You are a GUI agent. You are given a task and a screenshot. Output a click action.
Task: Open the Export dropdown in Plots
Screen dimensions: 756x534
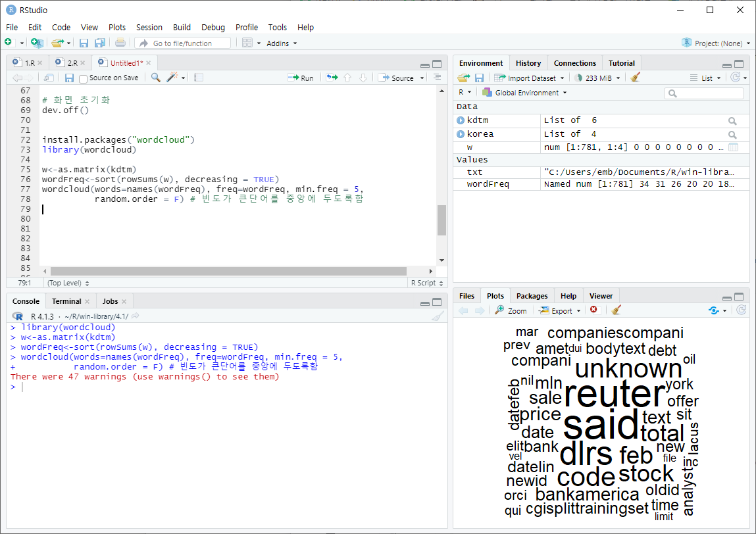(x=560, y=311)
